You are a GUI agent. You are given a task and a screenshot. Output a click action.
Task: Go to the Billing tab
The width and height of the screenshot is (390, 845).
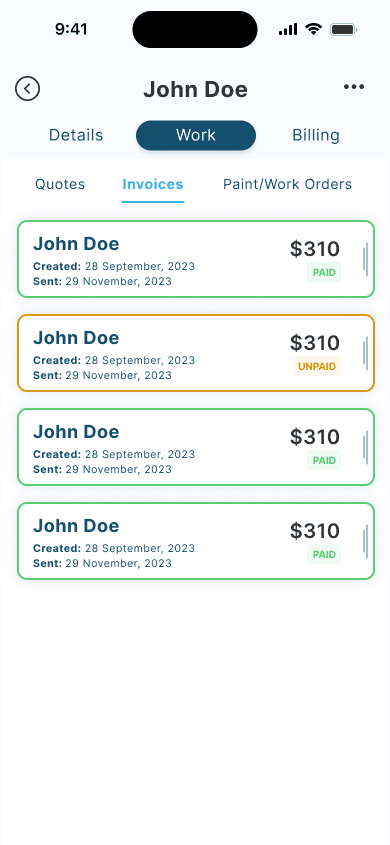(x=316, y=135)
